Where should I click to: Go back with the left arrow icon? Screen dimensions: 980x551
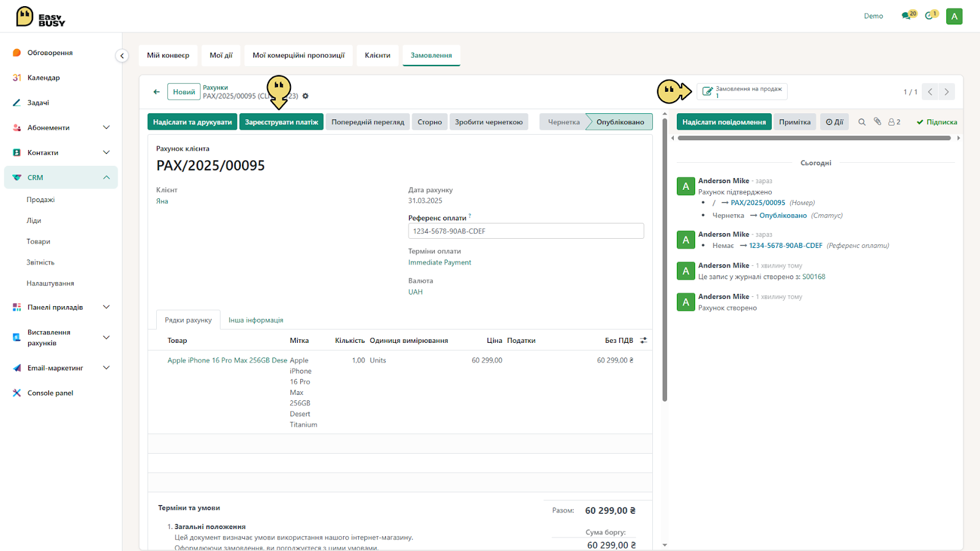[157, 92]
